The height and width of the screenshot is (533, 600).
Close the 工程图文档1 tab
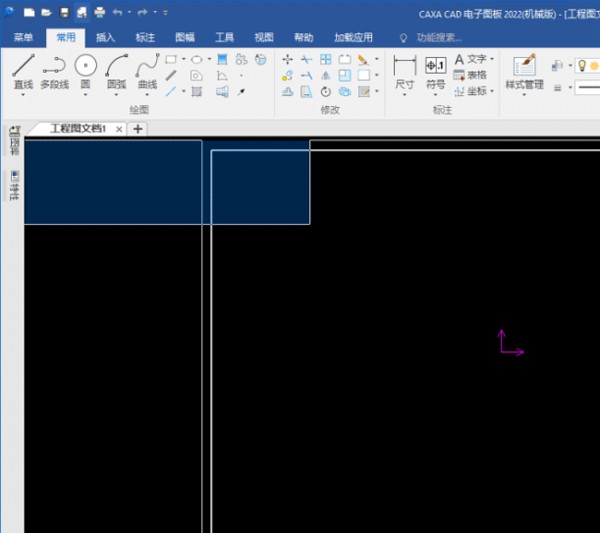(119, 129)
